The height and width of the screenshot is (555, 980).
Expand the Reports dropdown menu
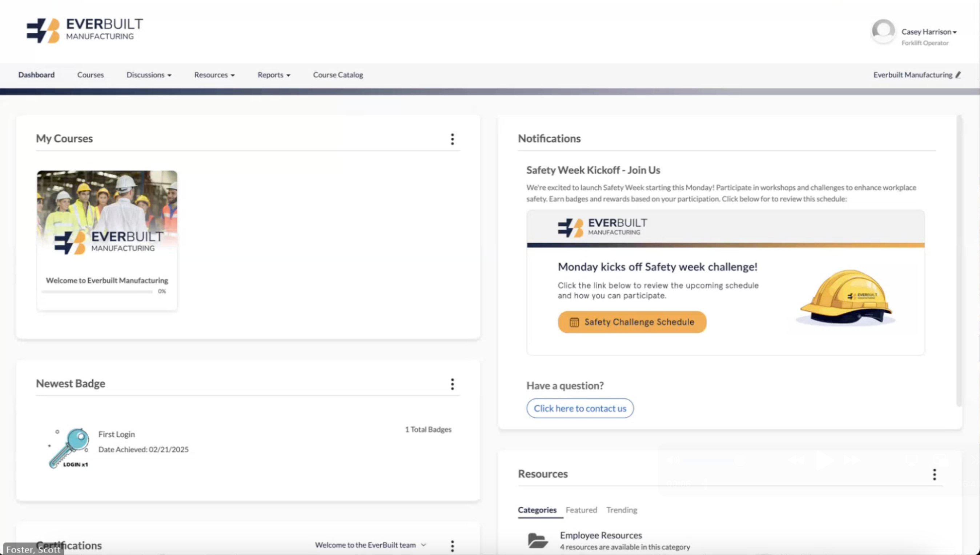[x=274, y=75]
